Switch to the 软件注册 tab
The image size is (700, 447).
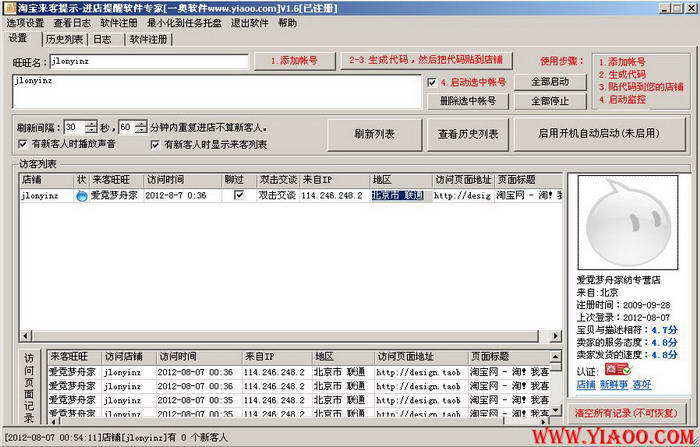(x=148, y=39)
